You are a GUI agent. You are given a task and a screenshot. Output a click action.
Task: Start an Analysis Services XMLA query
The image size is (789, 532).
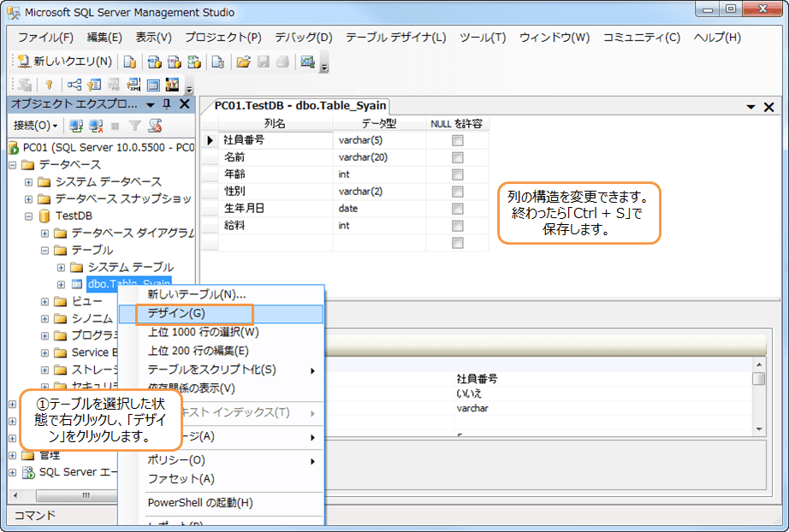[194, 62]
